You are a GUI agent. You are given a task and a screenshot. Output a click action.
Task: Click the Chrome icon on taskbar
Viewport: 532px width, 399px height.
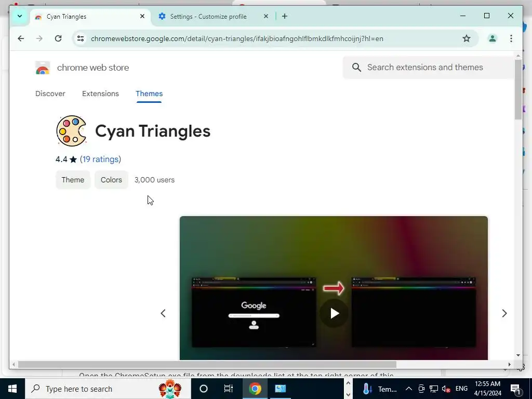(255, 389)
